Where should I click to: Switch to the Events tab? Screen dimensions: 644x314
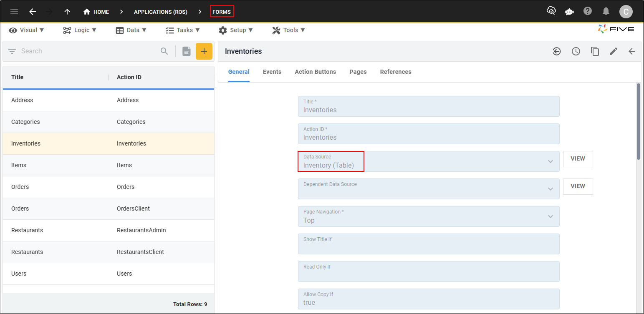point(272,72)
